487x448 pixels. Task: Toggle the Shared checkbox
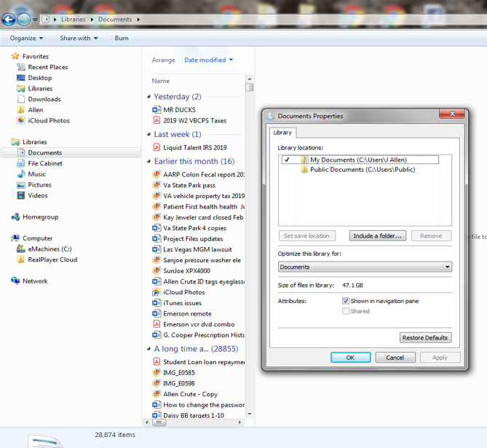tap(345, 311)
